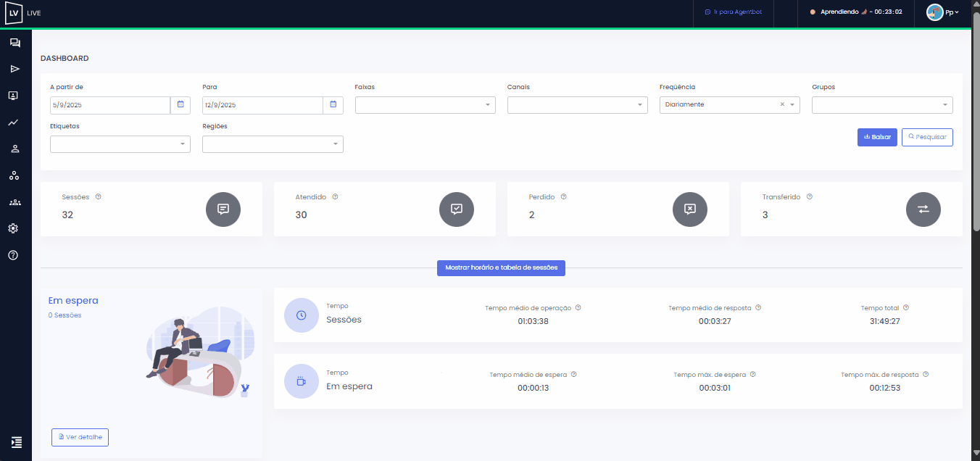This screenshot has height=461, width=980.
Task: Open the Faixas dropdown
Action: point(425,105)
